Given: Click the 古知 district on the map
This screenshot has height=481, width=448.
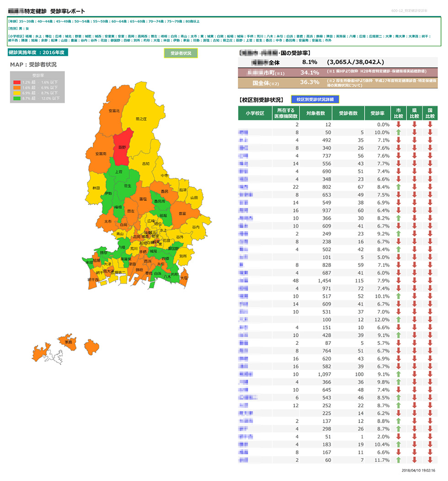Looking at the screenshot, I should coord(146,164).
